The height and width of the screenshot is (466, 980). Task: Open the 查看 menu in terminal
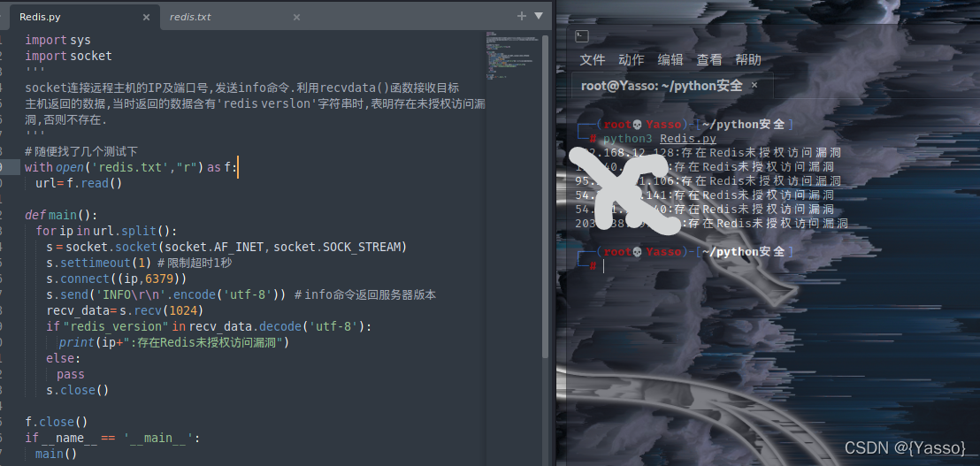[x=709, y=60]
